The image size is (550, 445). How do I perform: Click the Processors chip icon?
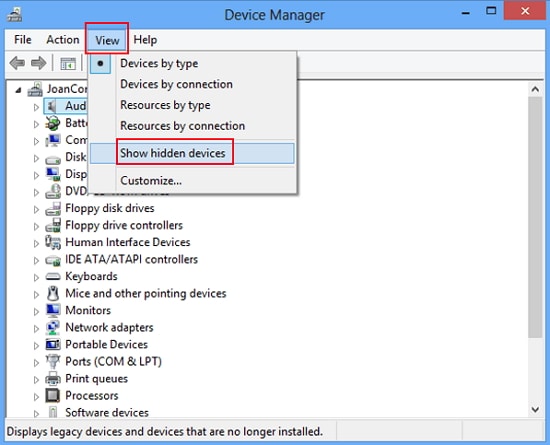tap(53, 396)
